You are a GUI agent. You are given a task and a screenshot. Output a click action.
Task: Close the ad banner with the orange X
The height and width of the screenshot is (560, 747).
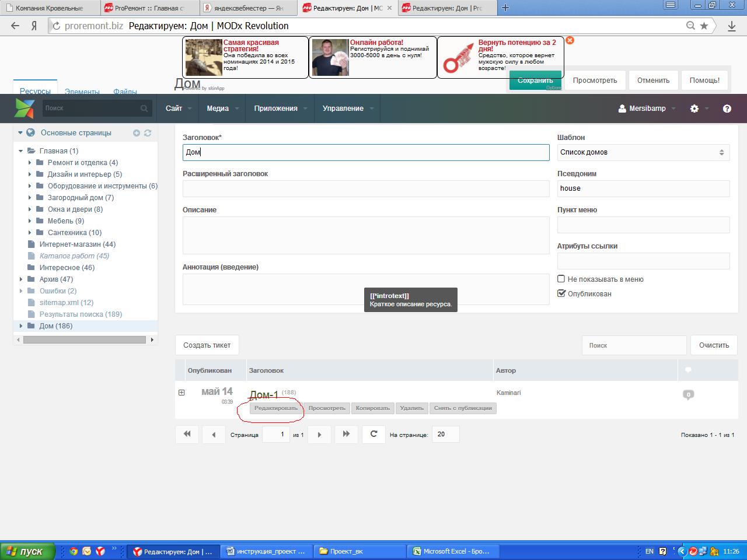[x=570, y=40]
